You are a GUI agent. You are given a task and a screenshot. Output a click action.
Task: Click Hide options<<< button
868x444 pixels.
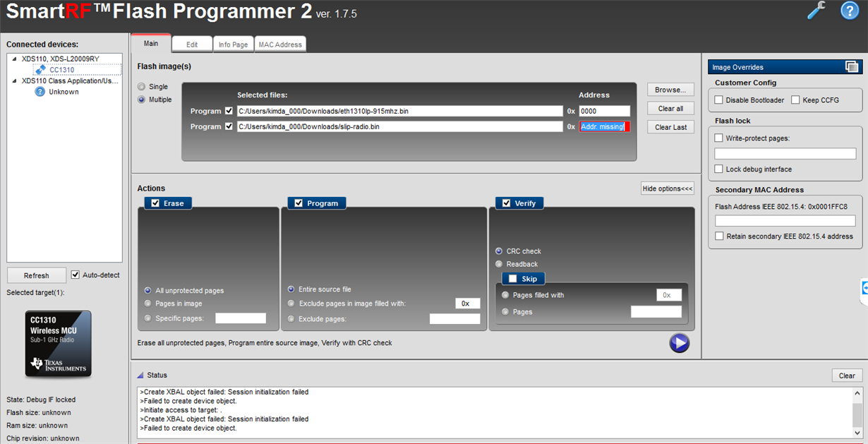click(667, 188)
